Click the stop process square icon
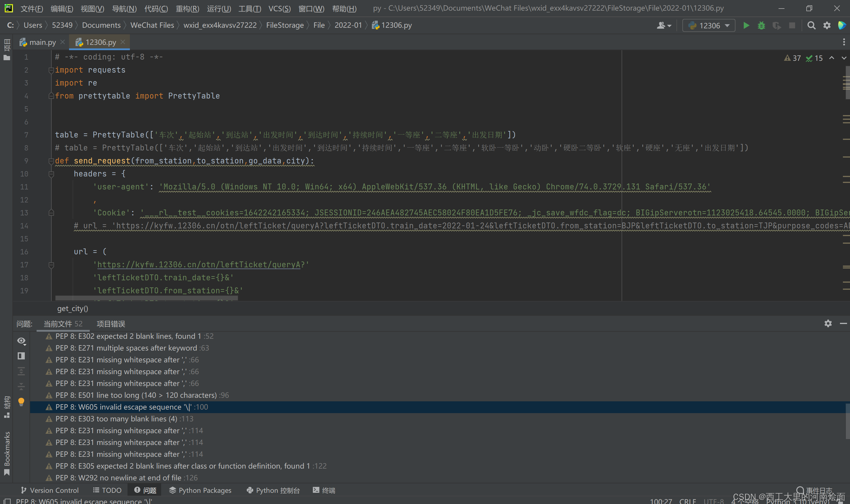 point(792,25)
